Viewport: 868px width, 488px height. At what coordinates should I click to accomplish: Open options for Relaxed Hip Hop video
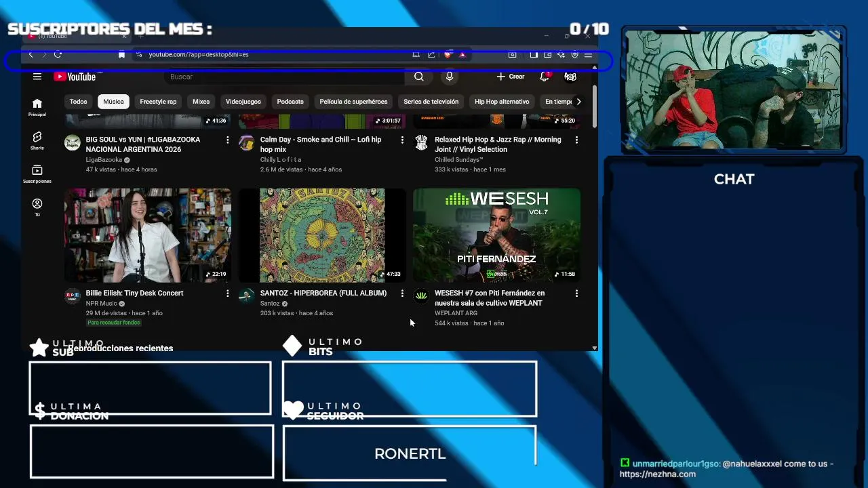coord(576,140)
